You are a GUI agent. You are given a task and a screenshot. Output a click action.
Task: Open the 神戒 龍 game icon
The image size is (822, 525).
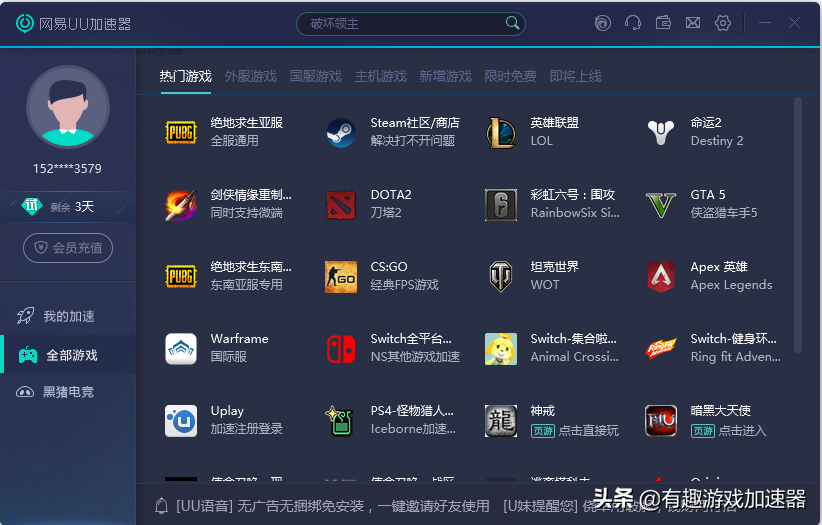(501, 421)
